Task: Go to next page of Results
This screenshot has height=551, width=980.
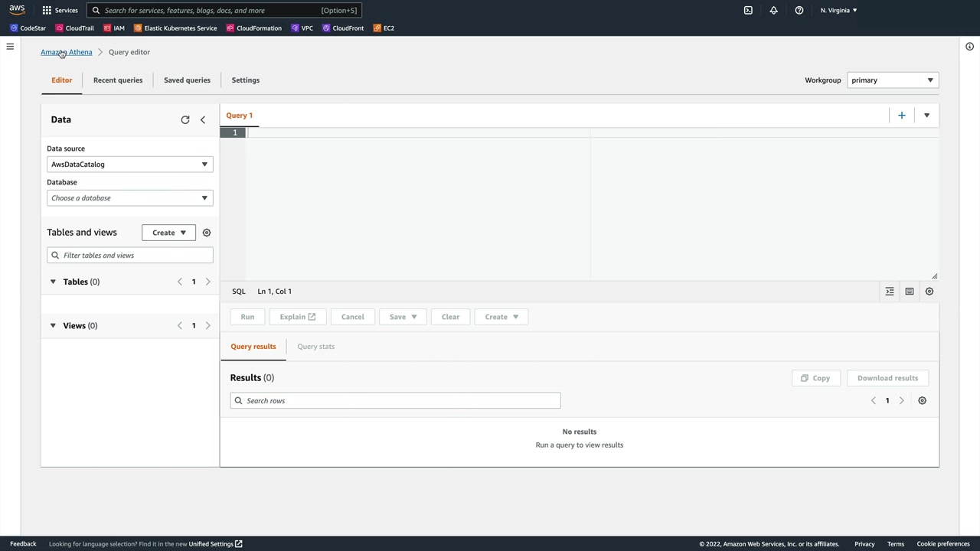Action: coord(901,401)
